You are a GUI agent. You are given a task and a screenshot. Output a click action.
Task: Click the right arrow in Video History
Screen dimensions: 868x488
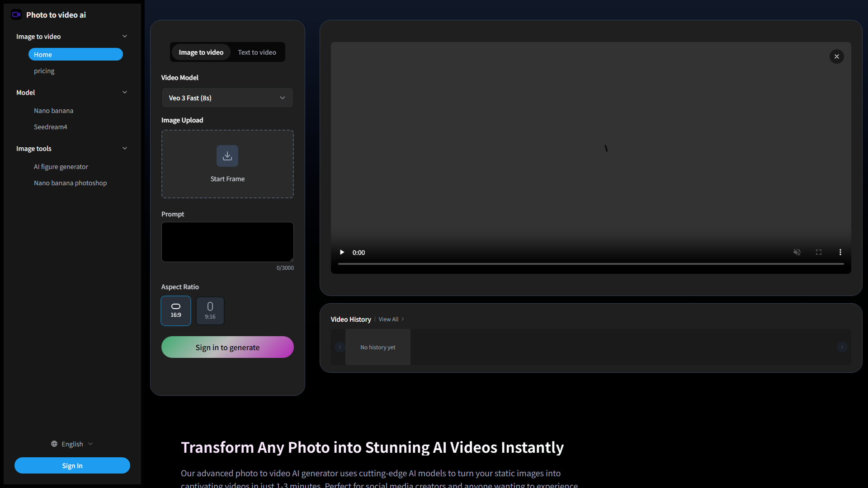coord(842,347)
